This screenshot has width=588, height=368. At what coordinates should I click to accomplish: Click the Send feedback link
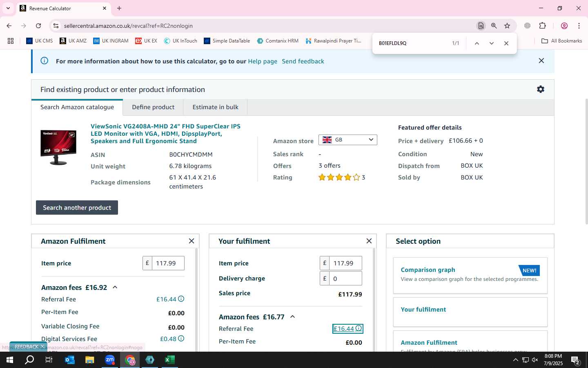pos(303,61)
